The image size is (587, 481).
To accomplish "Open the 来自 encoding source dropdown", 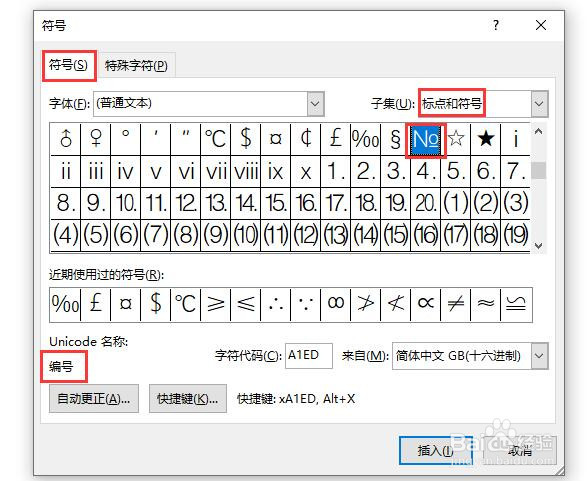I will pos(539,356).
